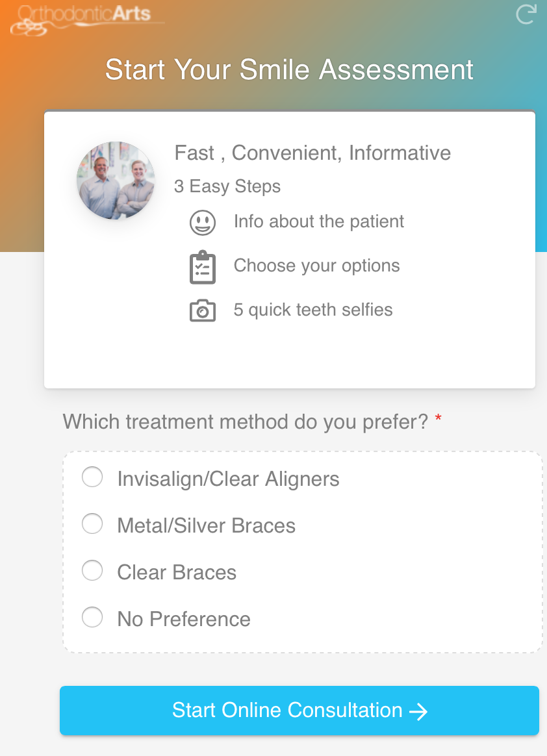547x756 pixels.
Task: Choose the Clear Braces radio option
Action: 92,570
